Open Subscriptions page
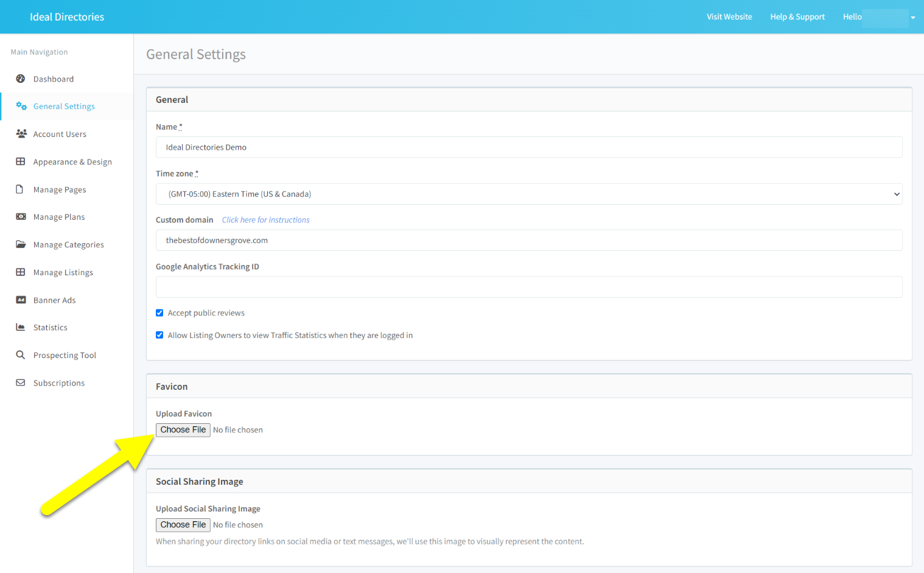This screenshot has width=924, height=573. point(59,383)
